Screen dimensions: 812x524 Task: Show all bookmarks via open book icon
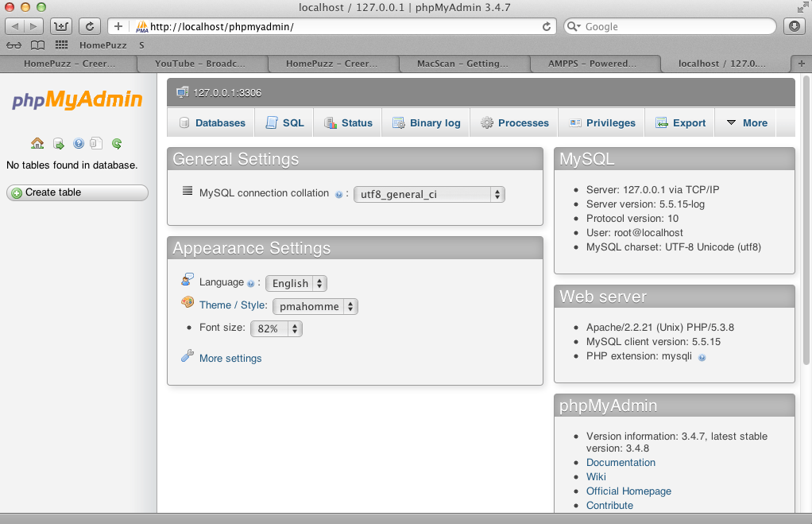pos(37,45)
